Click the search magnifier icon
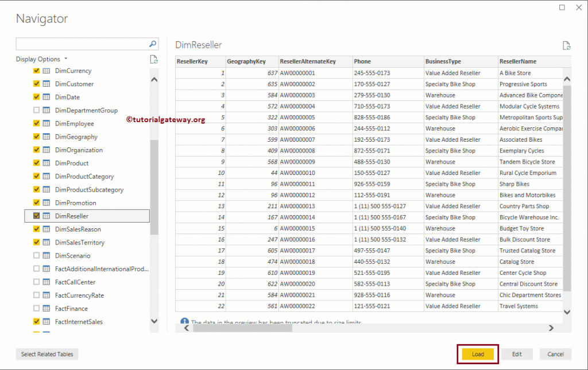Viewport: 588px width, 370px height. 152,44
